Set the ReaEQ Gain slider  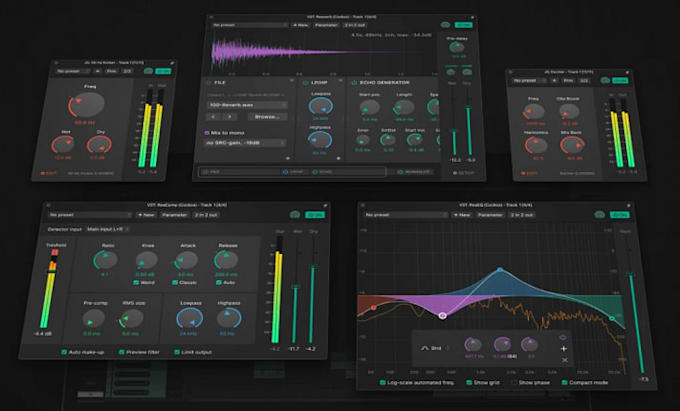coord(630,275)
